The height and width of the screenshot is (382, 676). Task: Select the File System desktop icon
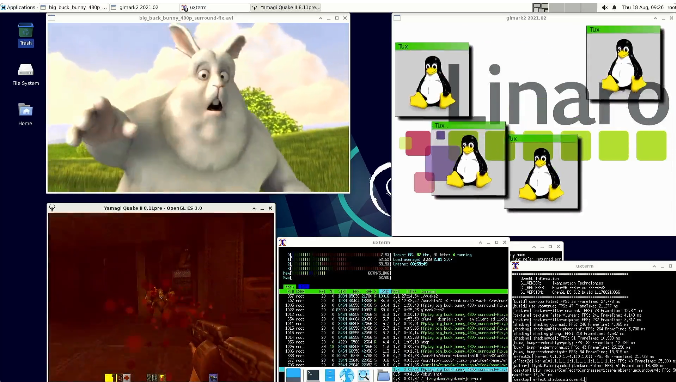coord(25,74)
